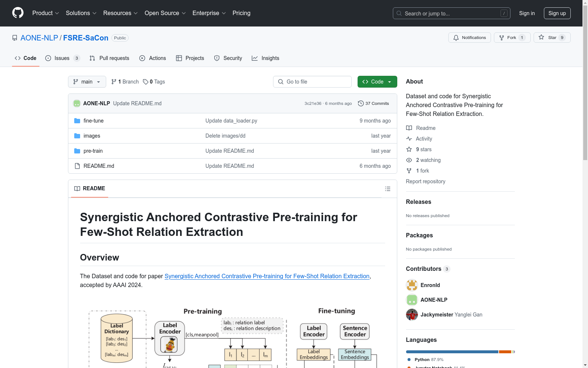This screenshot has width=588, height=368.
Task: Open the README outline list icon
Action: pos(388,189)
